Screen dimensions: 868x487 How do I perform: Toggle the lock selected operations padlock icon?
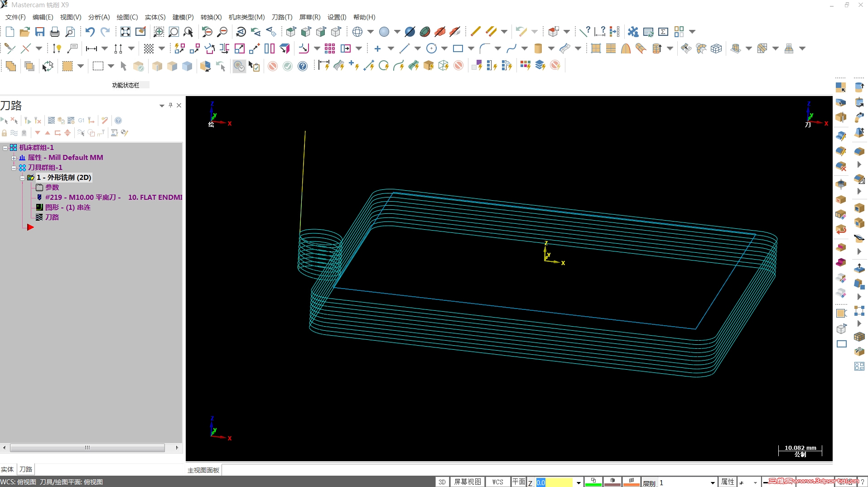4,133
